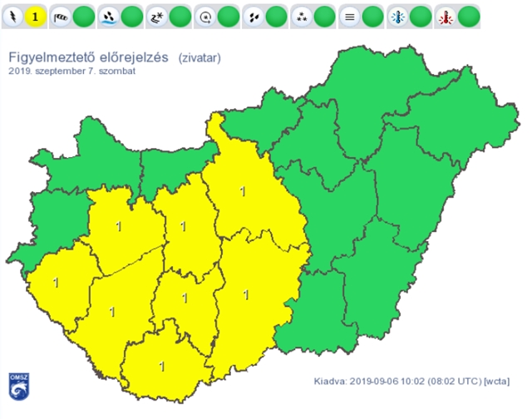Select green Vas county on the map

click(x=56, y=222)
